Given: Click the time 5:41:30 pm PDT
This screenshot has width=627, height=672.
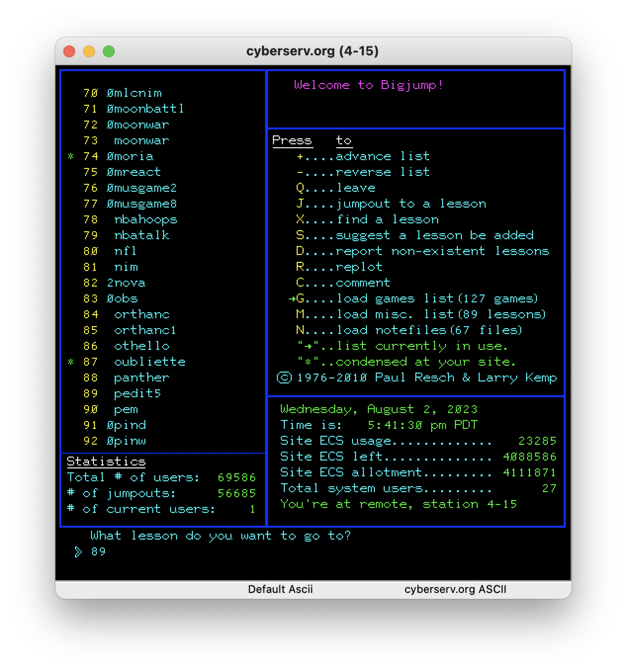Looking at the screenshot, I should click(x=423, y=425).
